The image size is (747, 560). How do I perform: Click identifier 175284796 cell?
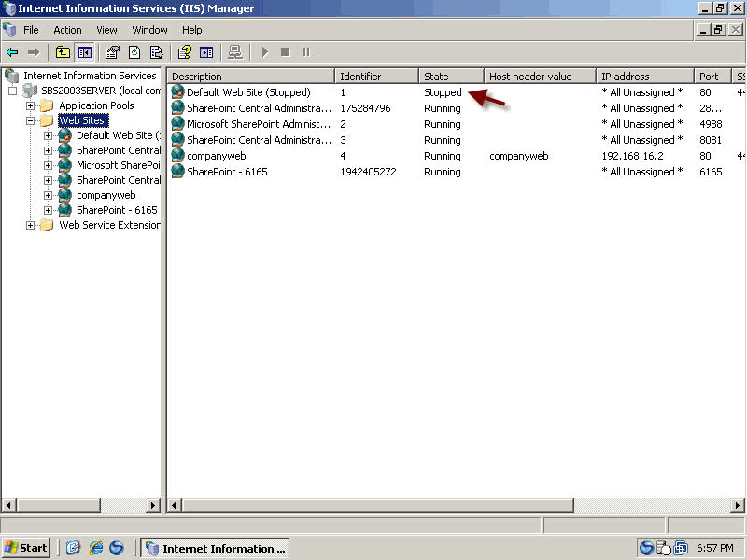(x=365, y=108)
